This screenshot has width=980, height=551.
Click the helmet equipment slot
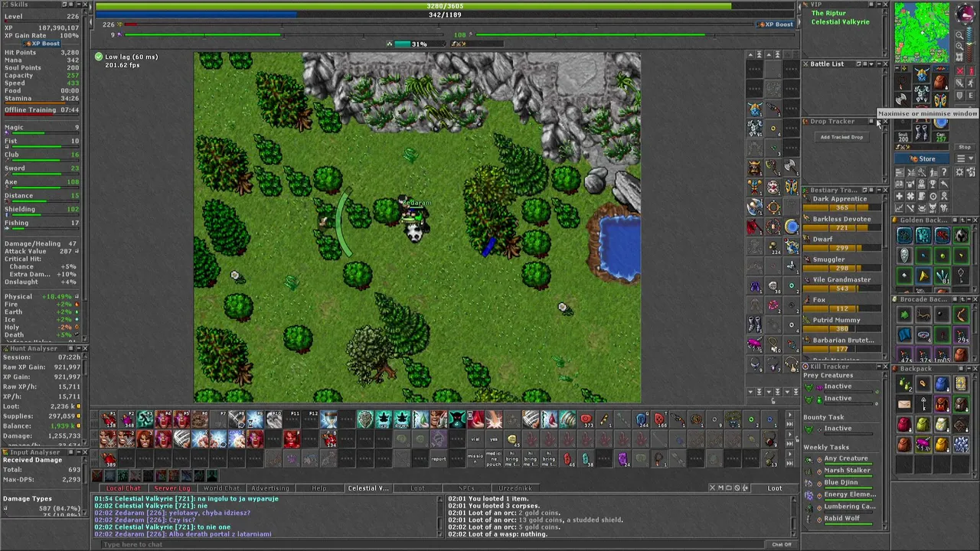[922, 74]
